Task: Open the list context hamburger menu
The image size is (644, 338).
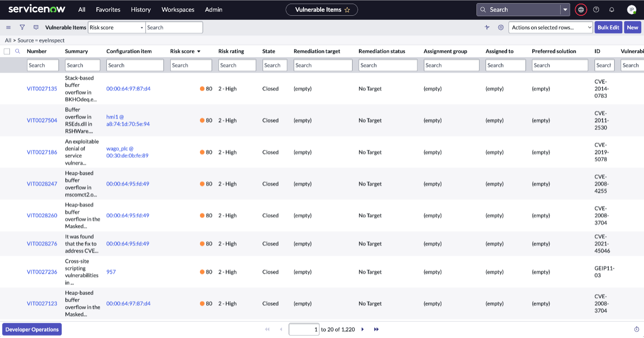Action: [x=8, y=27]
